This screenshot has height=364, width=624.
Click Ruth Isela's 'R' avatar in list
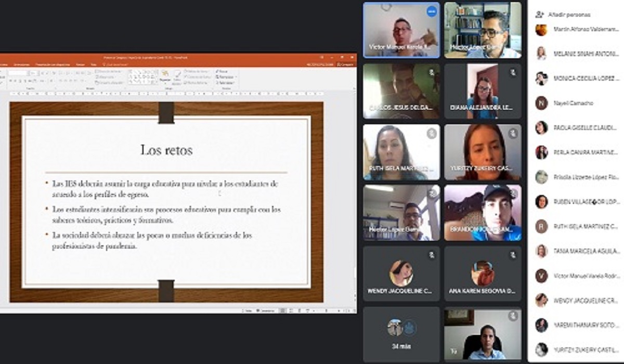coord(541,226)
